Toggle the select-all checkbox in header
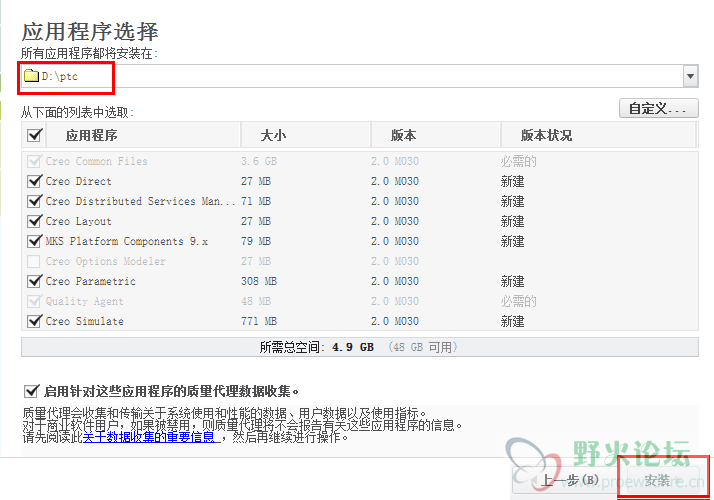714x500 pixels. click(35, 135)
